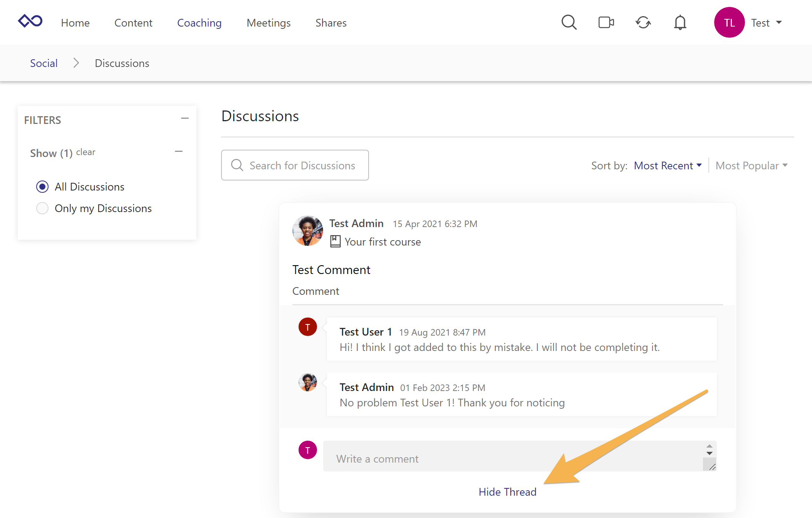The width and height of the screenshot is (812, 518).
Task: Click the comment box up scroll arrow
Action: tap(709, 446)
